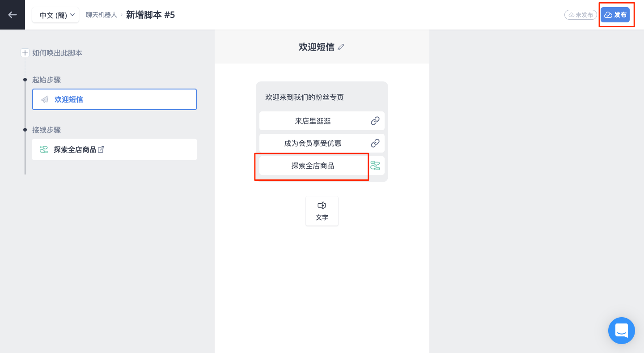Add a 文字 text block
This screenshot has width=644, height=353.
322,211
